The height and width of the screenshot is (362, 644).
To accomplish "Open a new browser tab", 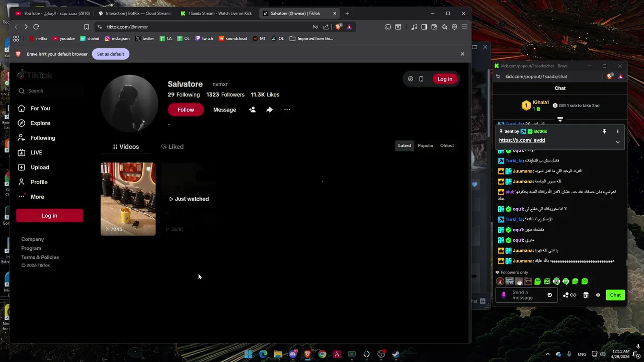I will [x=347, y=13].
